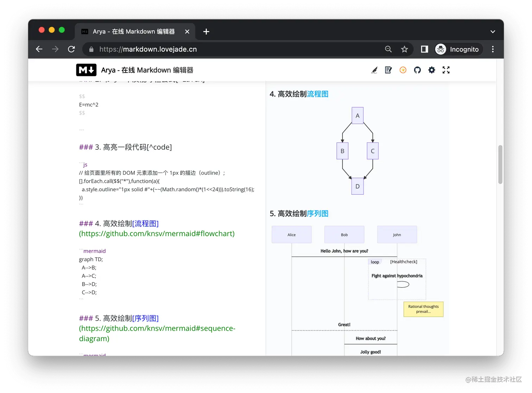Open the GitHub repository icon

pyautogui.click(x=417, y=70)
